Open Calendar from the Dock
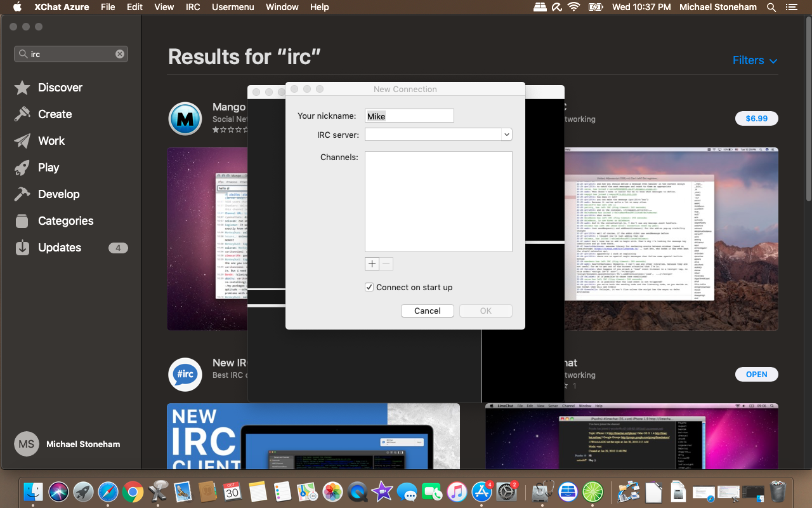Screen dimensions: 812x508 coord(232,491)
